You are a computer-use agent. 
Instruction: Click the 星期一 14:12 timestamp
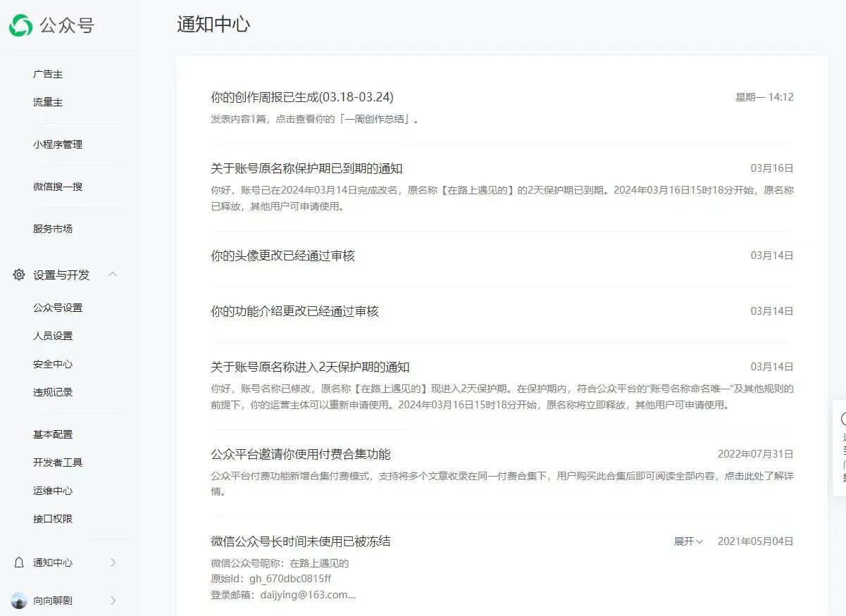coord(764,97)
